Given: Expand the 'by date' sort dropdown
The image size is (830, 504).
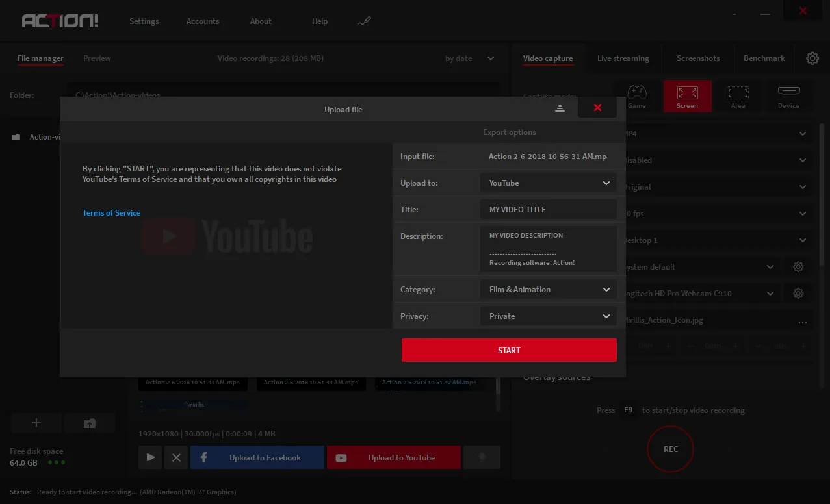Looking at the screenshot, I should click(x=470, y=58).
